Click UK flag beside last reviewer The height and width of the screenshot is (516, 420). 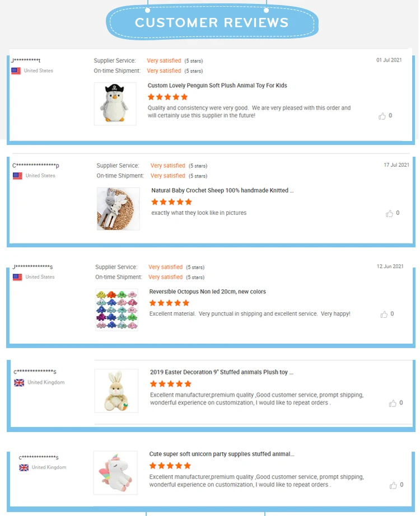pyautogui.click(x=24, y=467)
